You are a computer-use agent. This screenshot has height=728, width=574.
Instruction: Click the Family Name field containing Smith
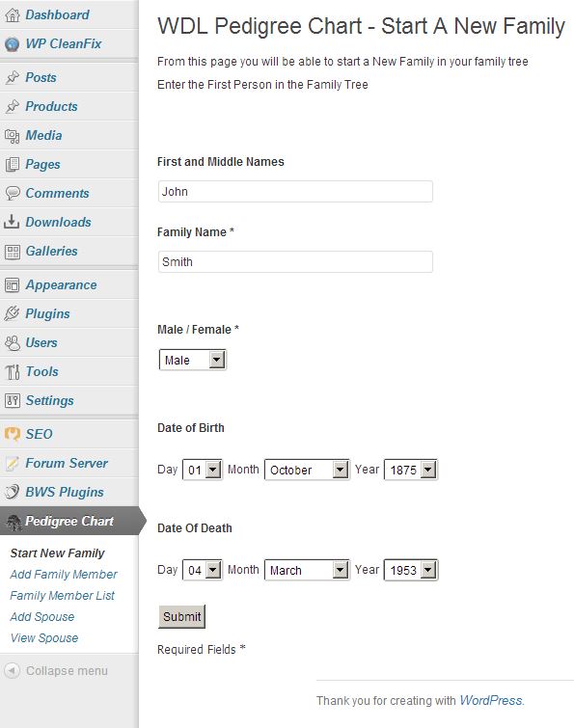coord(295,262)
